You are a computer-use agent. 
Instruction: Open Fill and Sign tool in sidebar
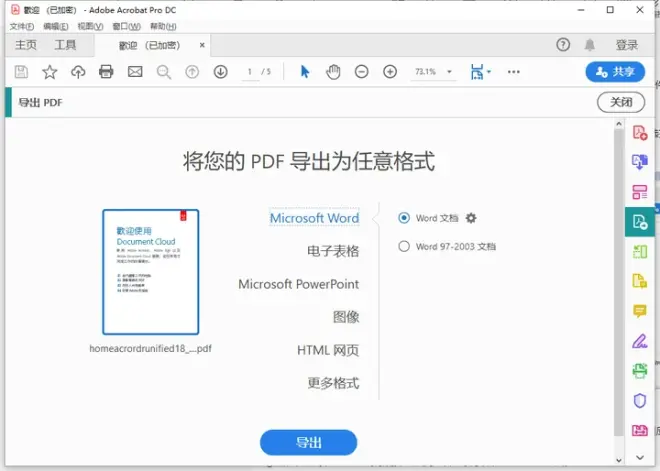[640, 341]
